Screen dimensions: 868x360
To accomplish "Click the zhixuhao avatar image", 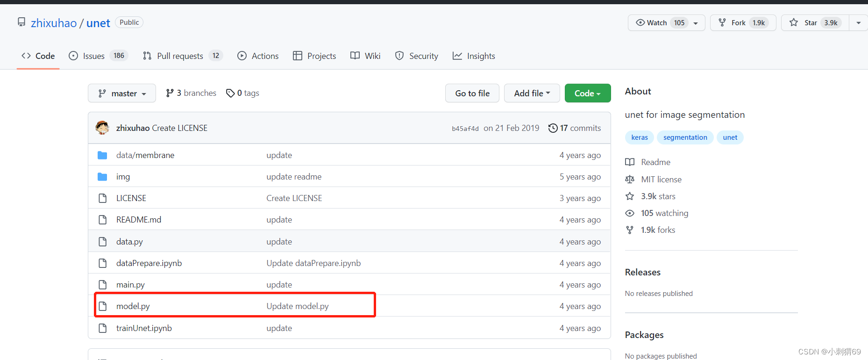I will [x=102, y=128].
